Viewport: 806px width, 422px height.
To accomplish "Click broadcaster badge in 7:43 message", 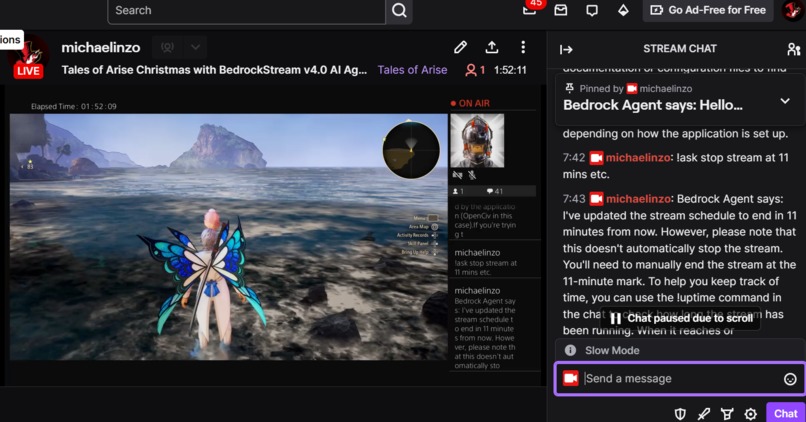I will point(596,199).
